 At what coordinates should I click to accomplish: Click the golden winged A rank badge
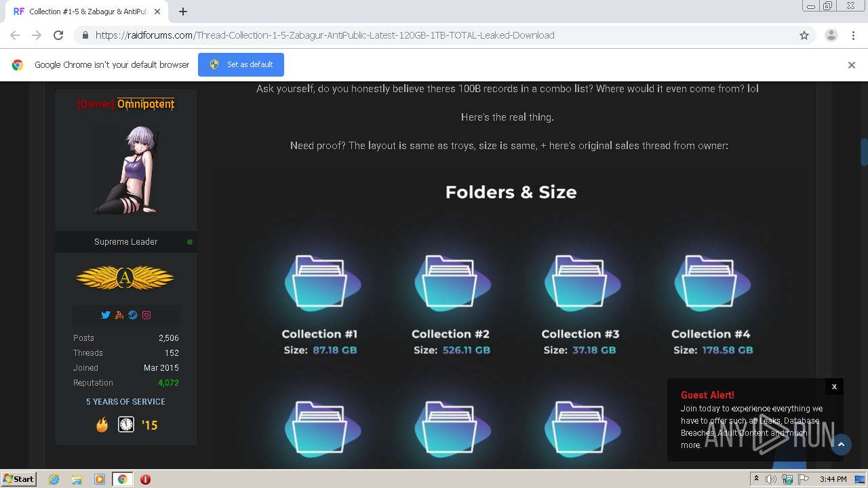[125, 278]
